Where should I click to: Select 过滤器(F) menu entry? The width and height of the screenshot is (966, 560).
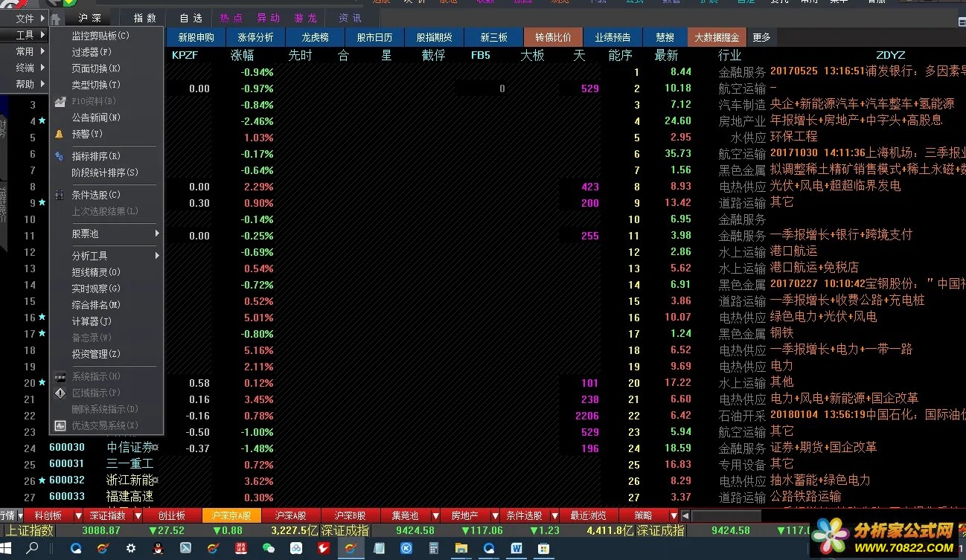pos(106,52)
